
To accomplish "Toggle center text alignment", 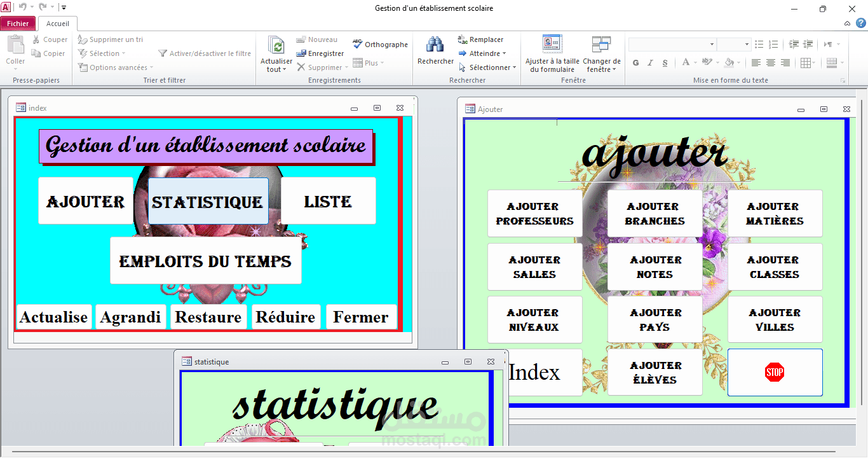I will point(771,63).
